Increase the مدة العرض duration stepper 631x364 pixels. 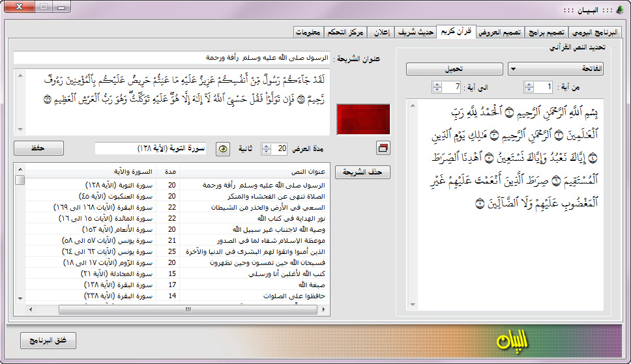pyautogui.click(x=267, y=146)
